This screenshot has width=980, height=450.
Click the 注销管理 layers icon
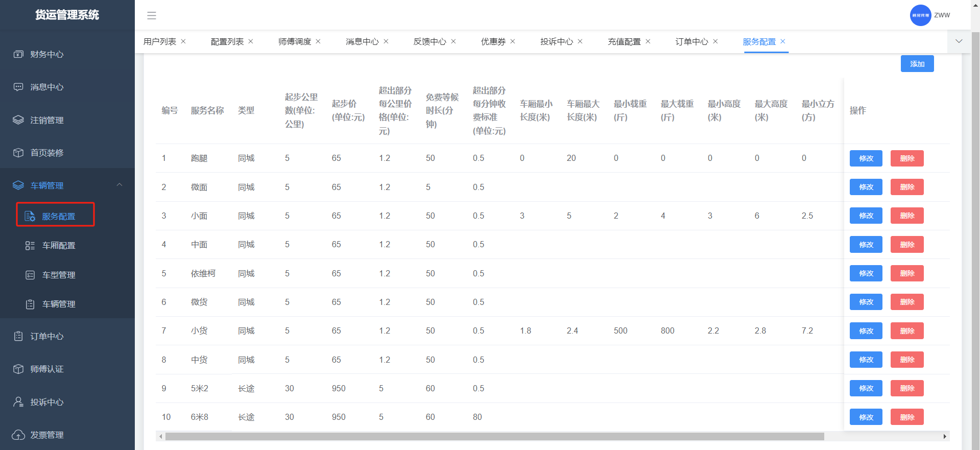pos(18,120)
